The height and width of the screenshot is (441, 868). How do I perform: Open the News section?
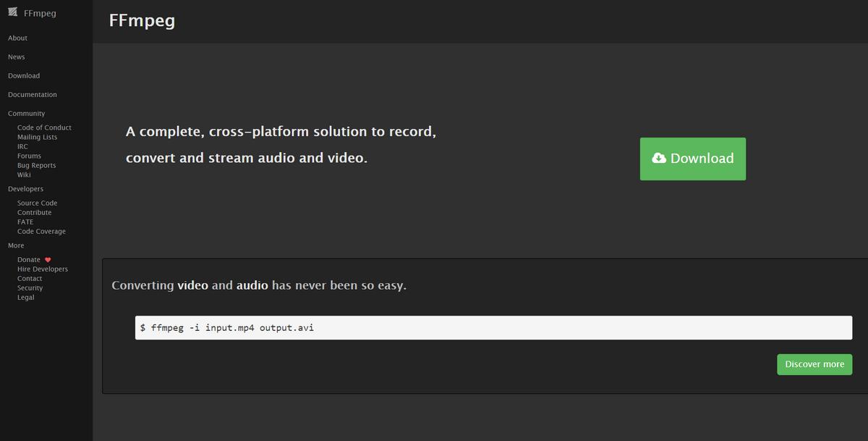coord(16,56)
